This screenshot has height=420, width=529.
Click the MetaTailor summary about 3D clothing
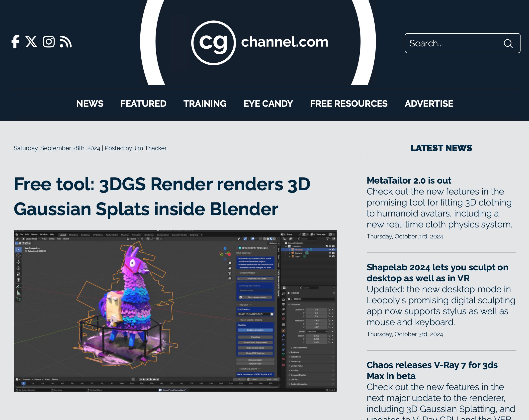point(439,208)
